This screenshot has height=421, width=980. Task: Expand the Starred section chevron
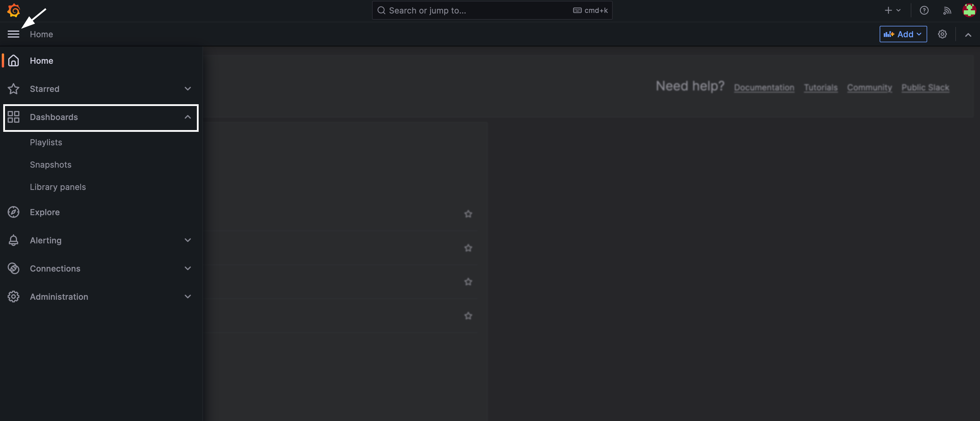187,89
